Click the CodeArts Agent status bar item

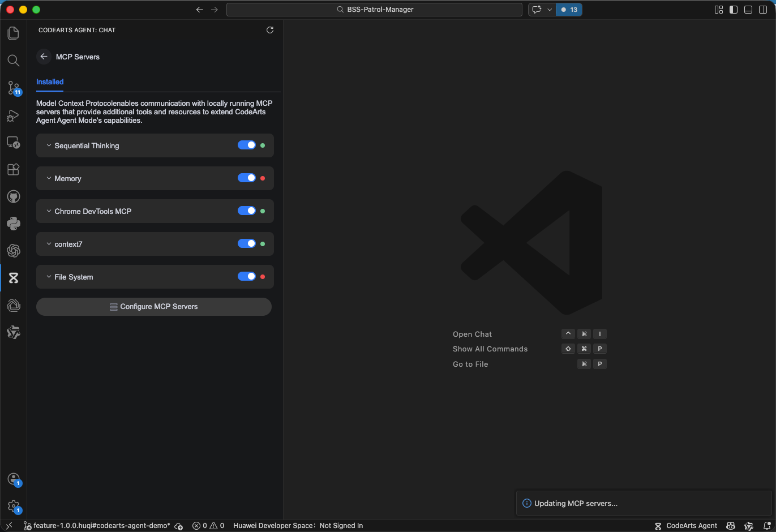click(x=686, y=526)
